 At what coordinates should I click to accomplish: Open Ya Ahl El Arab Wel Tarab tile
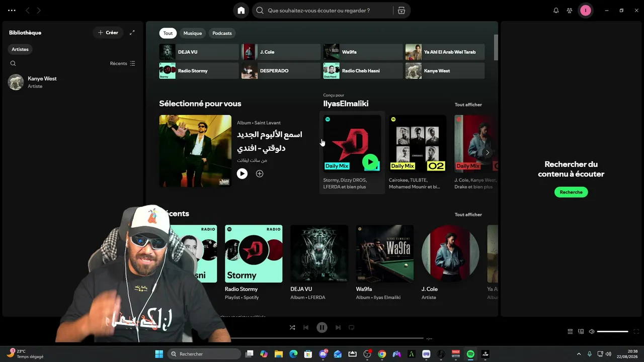445,52
